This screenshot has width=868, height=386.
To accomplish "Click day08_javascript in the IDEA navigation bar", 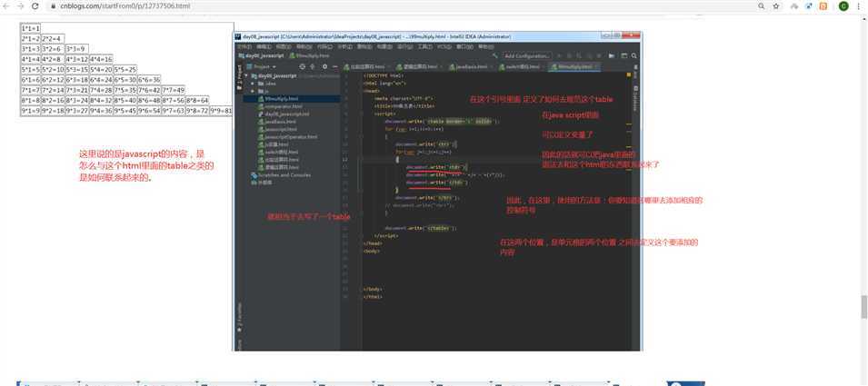I will 260,55.
